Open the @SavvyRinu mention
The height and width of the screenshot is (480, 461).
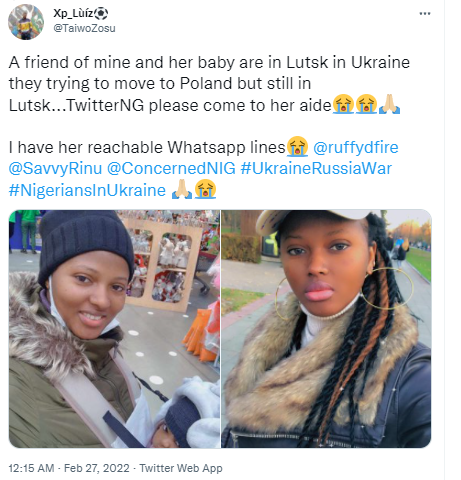(x=55, y=169)
